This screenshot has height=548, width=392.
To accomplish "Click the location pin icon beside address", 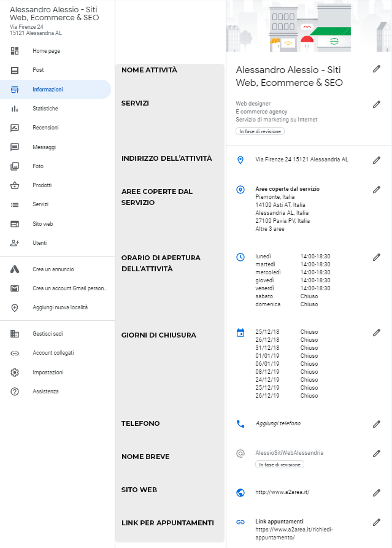I will 240,160.
